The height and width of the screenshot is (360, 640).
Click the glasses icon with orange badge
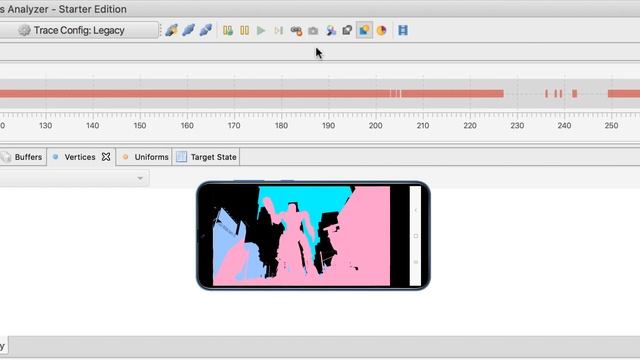pyautogui.click(x=296, y=31)
